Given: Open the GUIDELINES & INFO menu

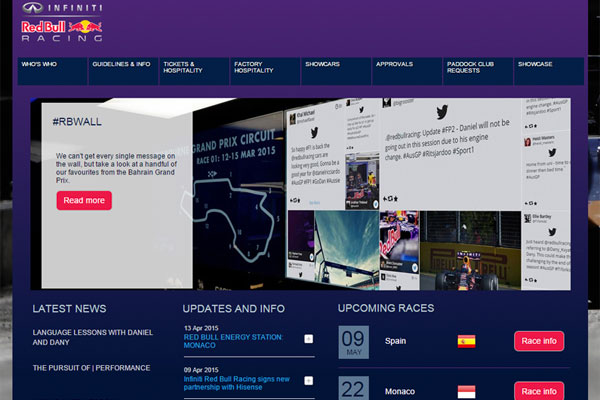Looking at the screenshot, I should point(124,71).
